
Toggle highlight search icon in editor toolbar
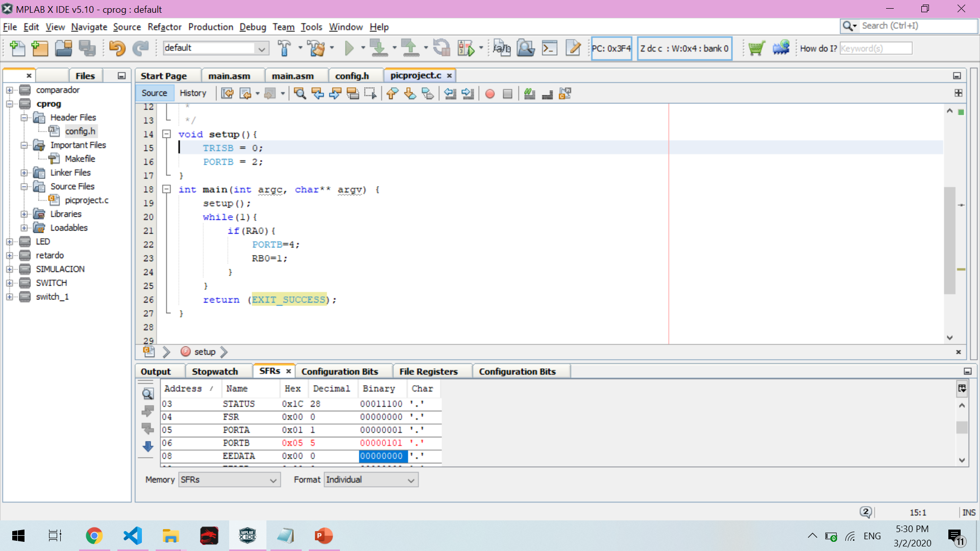[353, 93]
